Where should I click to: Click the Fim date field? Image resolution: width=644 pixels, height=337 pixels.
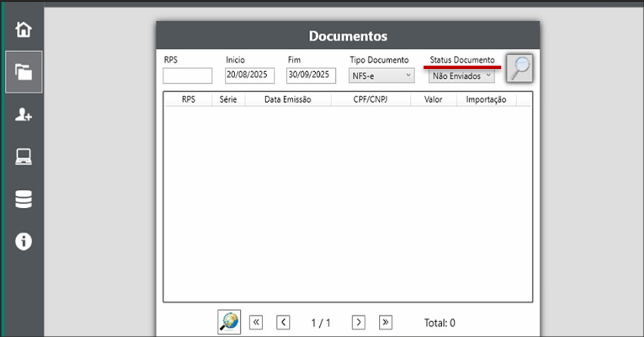click(x=311, y=75)
